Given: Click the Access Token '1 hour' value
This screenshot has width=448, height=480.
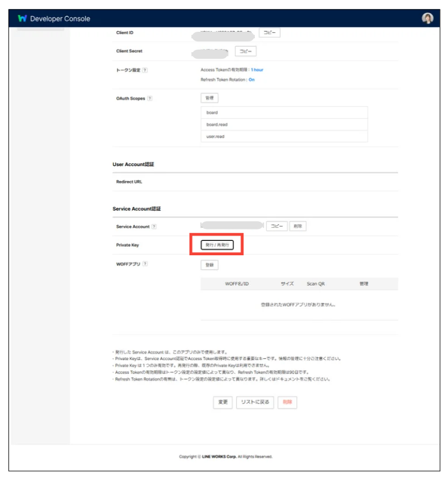Looking at the screenshot, I should 257,70.
